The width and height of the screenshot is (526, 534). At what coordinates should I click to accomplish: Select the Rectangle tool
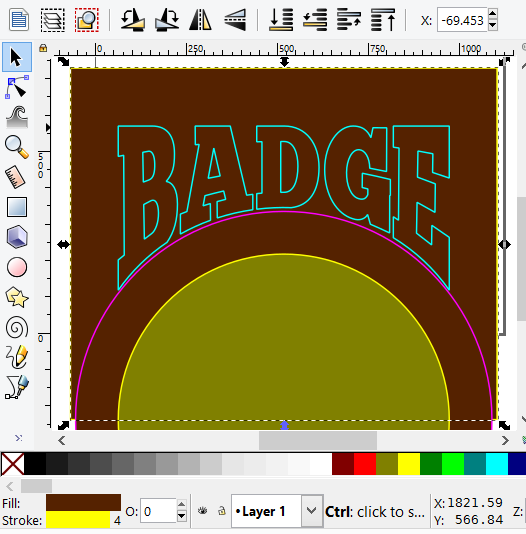(17, 207)
